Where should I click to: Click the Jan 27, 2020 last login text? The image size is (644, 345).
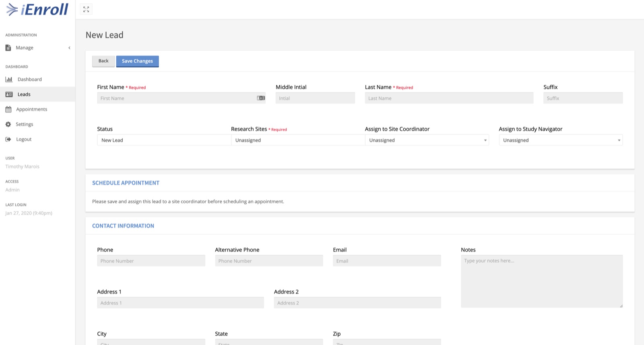coord(29,213)
